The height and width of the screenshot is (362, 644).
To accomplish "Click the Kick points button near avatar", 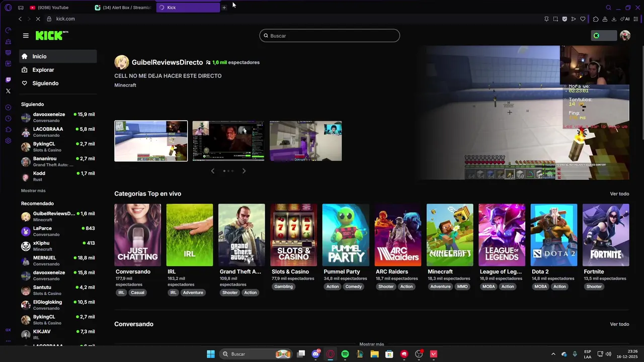I will pyautogui.click(x=604, y=36).
